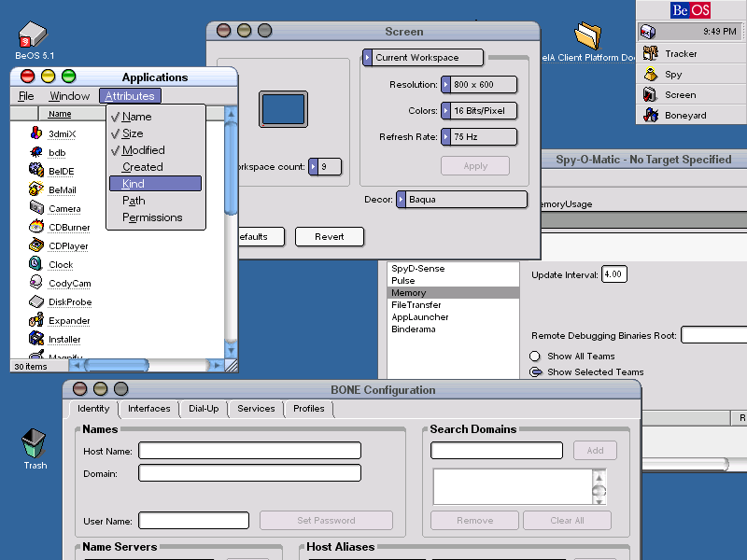This screenshot has width=747, height=560.
Task: Select the 3dmiX application icon
Action: (36, 133)
